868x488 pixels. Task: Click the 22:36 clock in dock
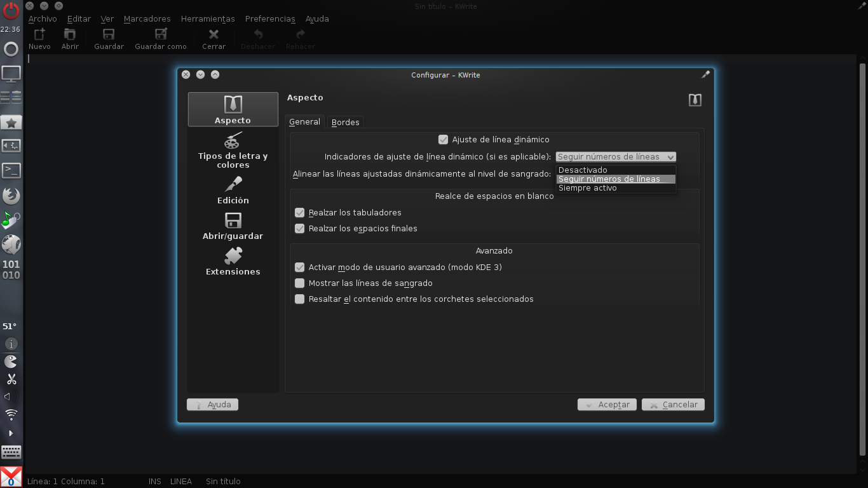point(10,29)
